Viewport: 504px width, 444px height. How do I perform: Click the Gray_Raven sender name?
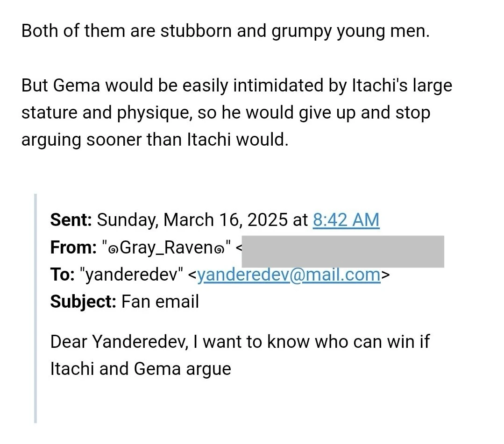pyautogui.click(x=166, y=247)
